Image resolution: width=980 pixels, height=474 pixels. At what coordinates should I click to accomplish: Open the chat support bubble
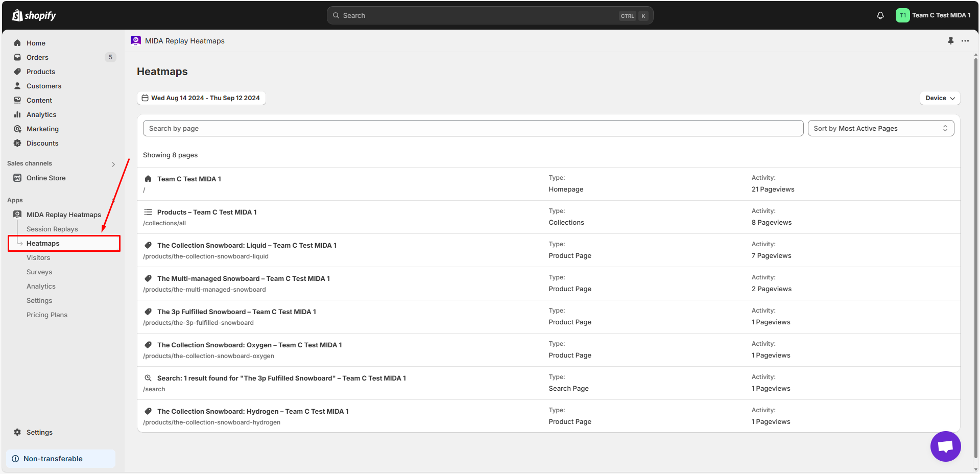coord(945,446)
